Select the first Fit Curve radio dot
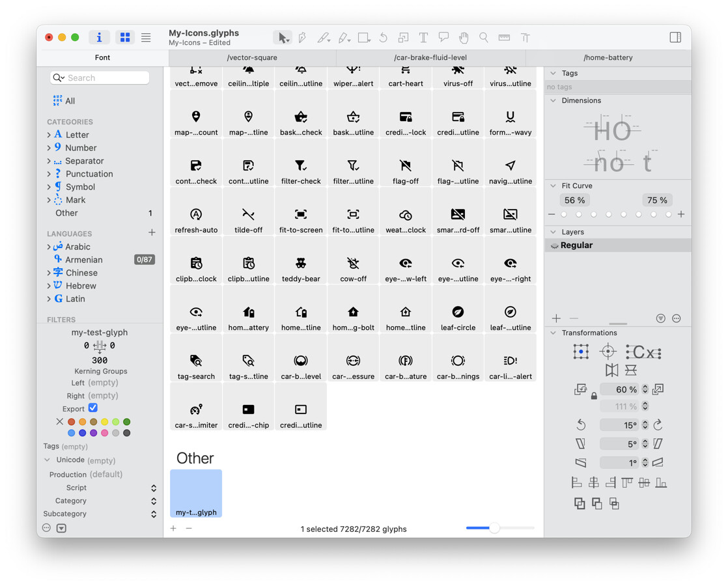This screenshot has height=586, width=728. pyautogui.click(x=564, y=214)
